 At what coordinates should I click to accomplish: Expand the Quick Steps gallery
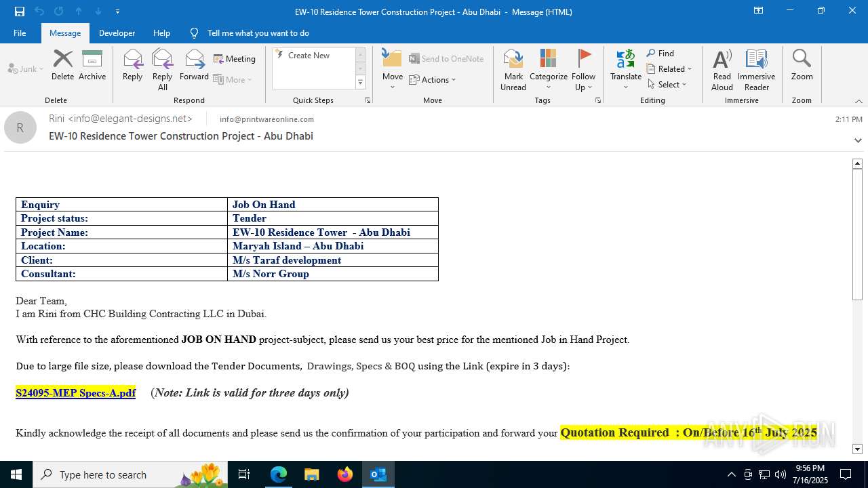360,83
